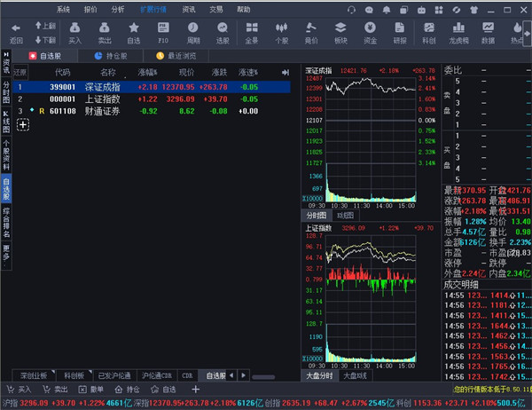Open the 报价 menu

(90, 10)
